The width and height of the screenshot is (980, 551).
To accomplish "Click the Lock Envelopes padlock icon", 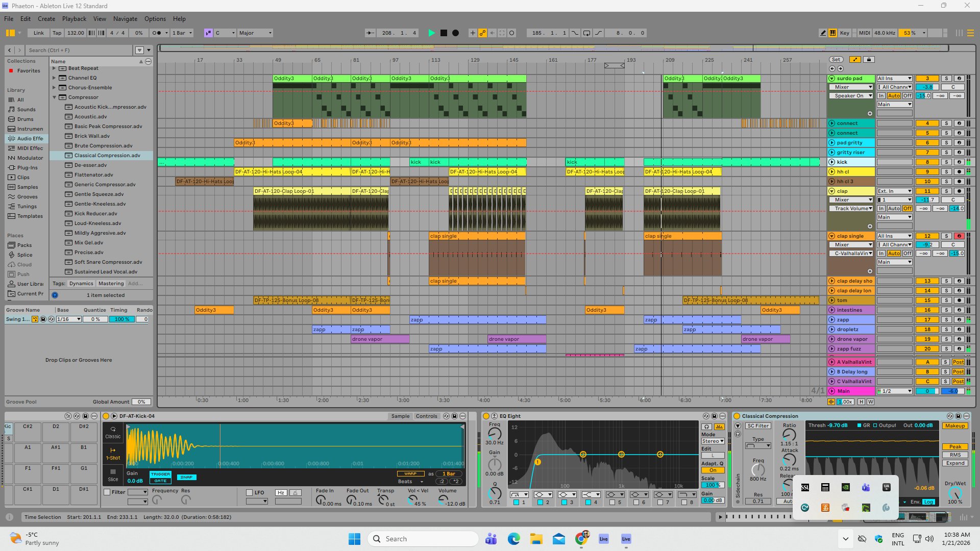I will tap(869, 60).
